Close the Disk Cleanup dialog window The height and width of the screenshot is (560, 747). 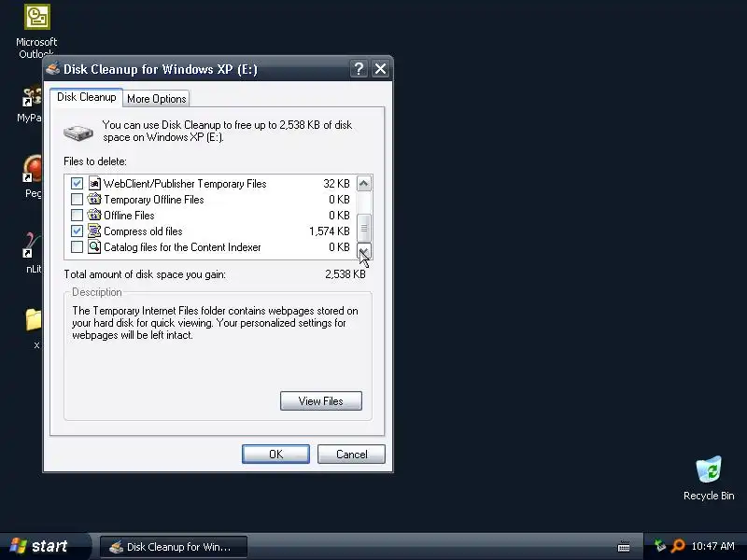380,69
